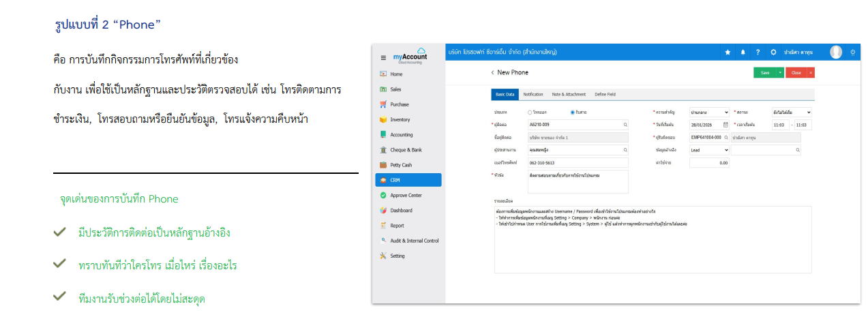Click the back arrow beside New Phone

click(492, 72)
